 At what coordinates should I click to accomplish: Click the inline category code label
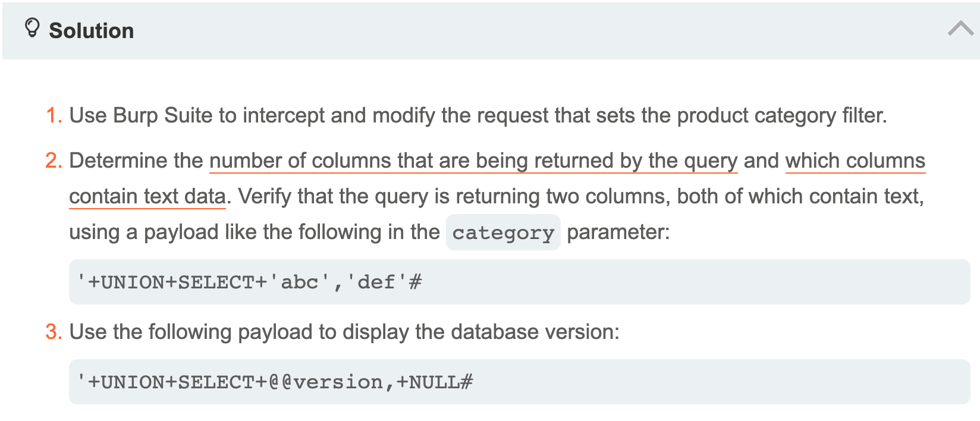pyautogui.click(x=503, y=233)
